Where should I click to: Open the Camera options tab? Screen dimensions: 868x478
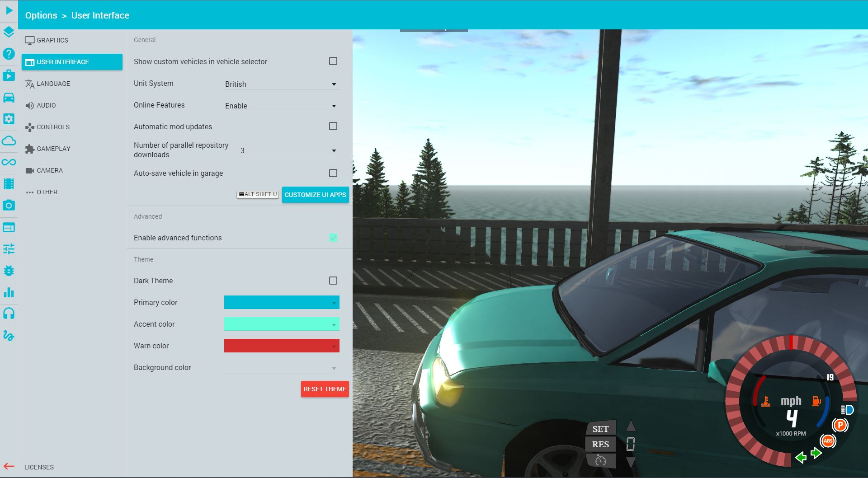coord(72,170)
